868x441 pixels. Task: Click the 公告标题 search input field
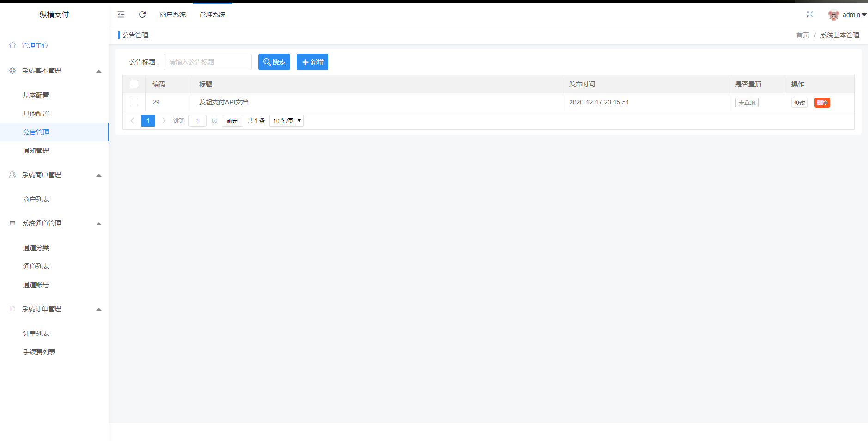(207, 62)
